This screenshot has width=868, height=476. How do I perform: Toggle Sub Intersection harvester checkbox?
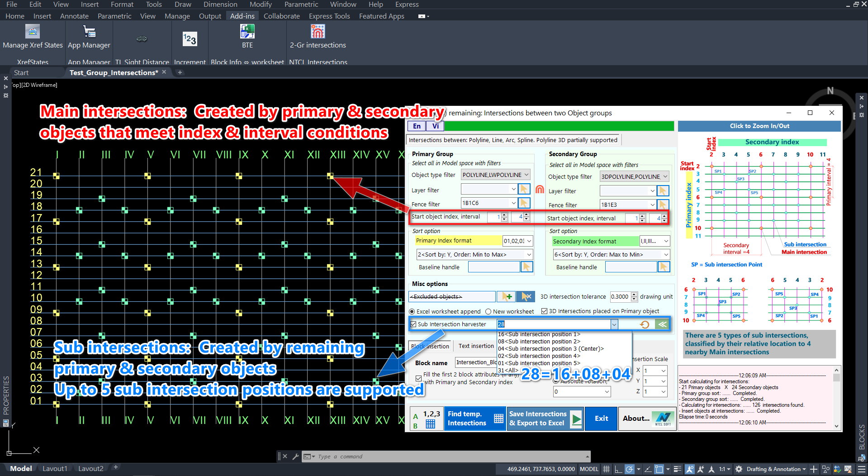[413, 324]
